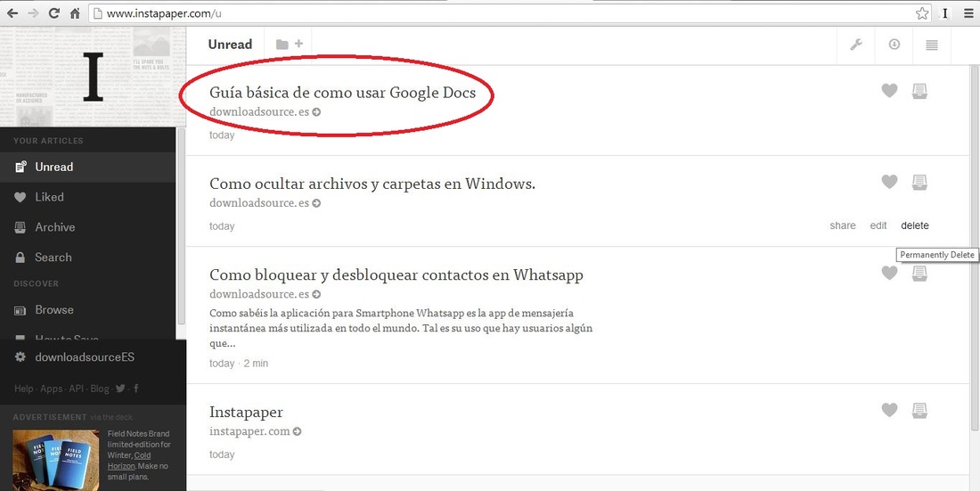980x491 pixels.
Task: Bookmark this page with the star icon
Action: tap(922, 13)
